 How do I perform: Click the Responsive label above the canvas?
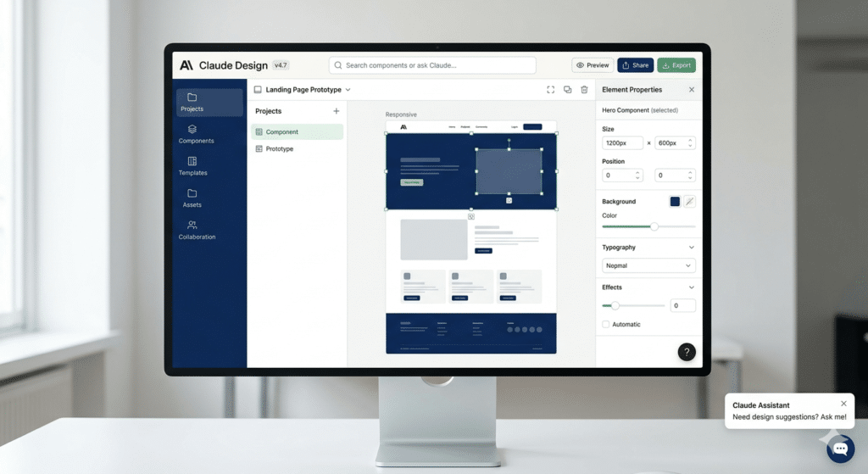click(401, 114)
